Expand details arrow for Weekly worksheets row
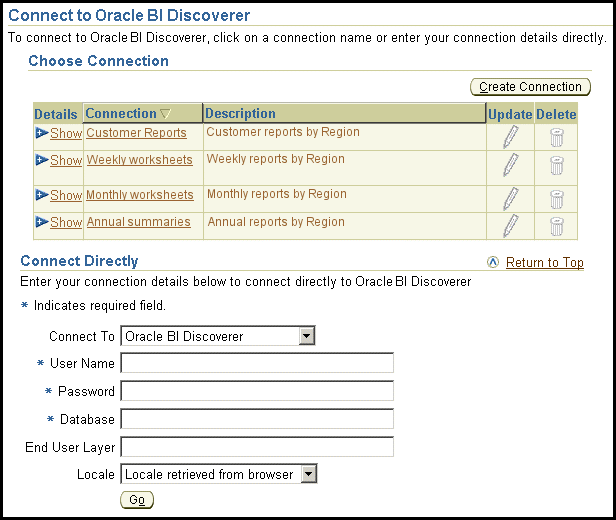 42,160
